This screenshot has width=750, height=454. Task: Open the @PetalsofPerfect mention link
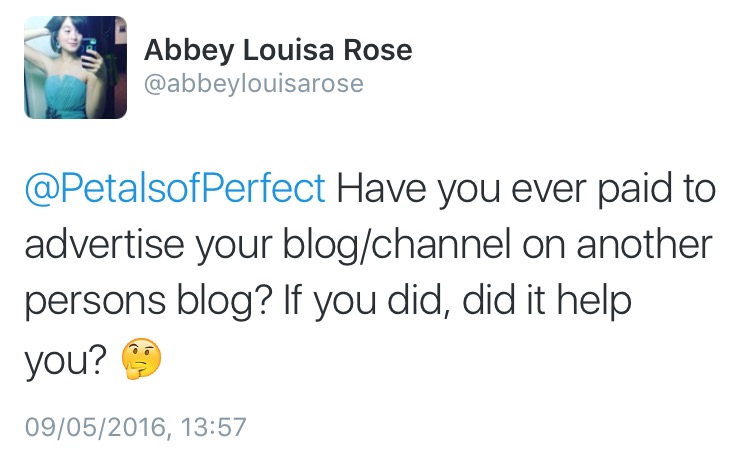point(175,188)
